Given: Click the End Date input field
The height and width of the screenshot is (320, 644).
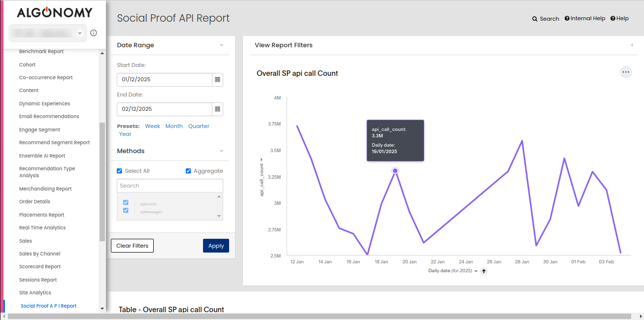Looking at the screenshot, I should 165,109.
